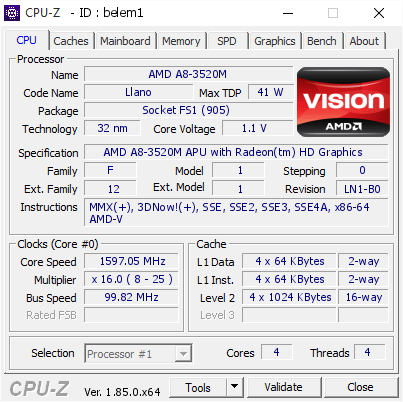Click the Close button at bottom
The width and height of the screenshot is (403, 402).
360,387
